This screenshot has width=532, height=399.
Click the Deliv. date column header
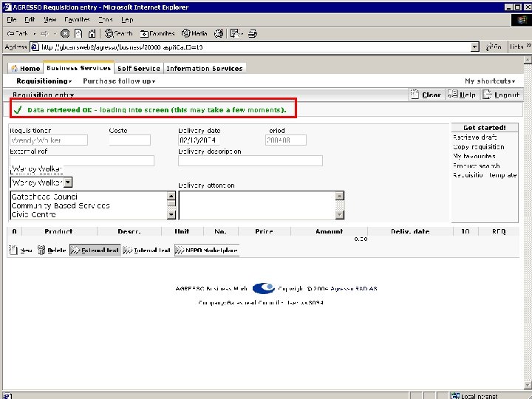[x=410, y=231]
